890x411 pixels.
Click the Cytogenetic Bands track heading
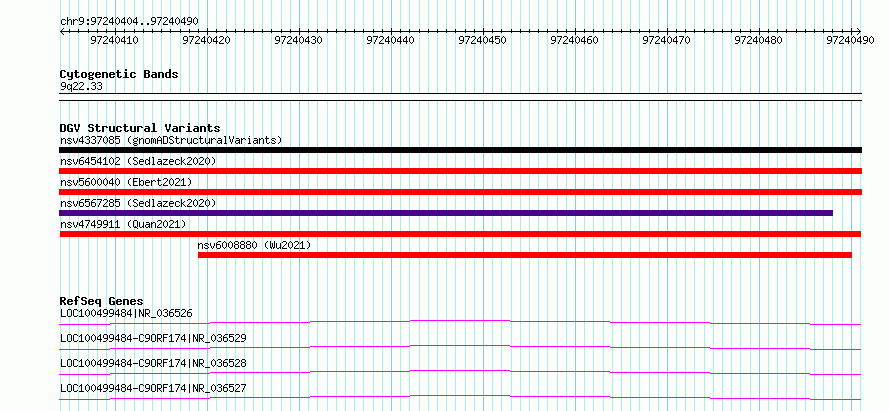click(119, 74)
